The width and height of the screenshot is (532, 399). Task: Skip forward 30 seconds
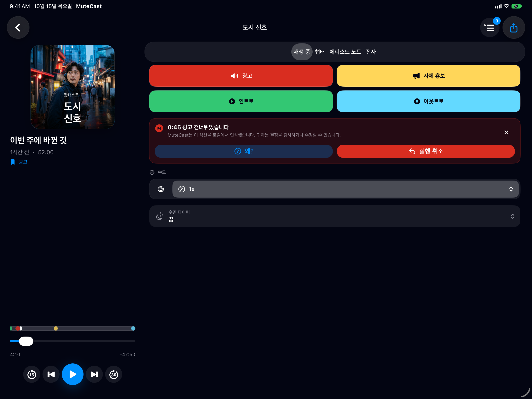113,374
